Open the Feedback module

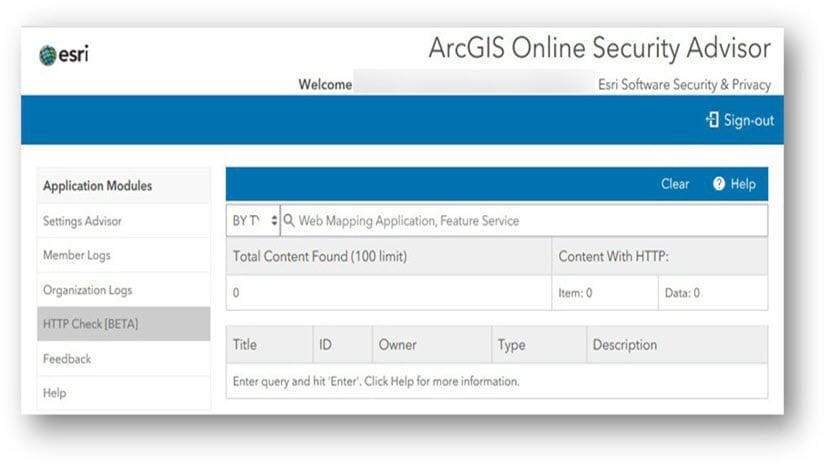123,359
